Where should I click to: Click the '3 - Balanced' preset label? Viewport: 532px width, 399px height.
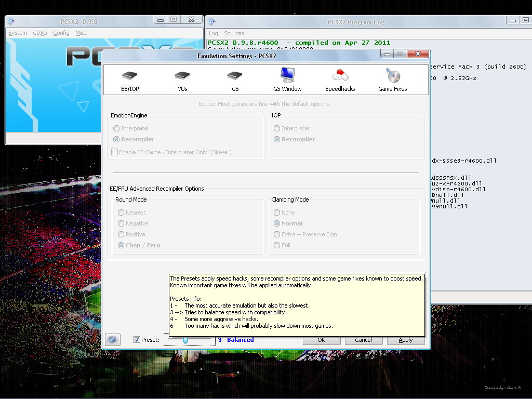[236, 340]
